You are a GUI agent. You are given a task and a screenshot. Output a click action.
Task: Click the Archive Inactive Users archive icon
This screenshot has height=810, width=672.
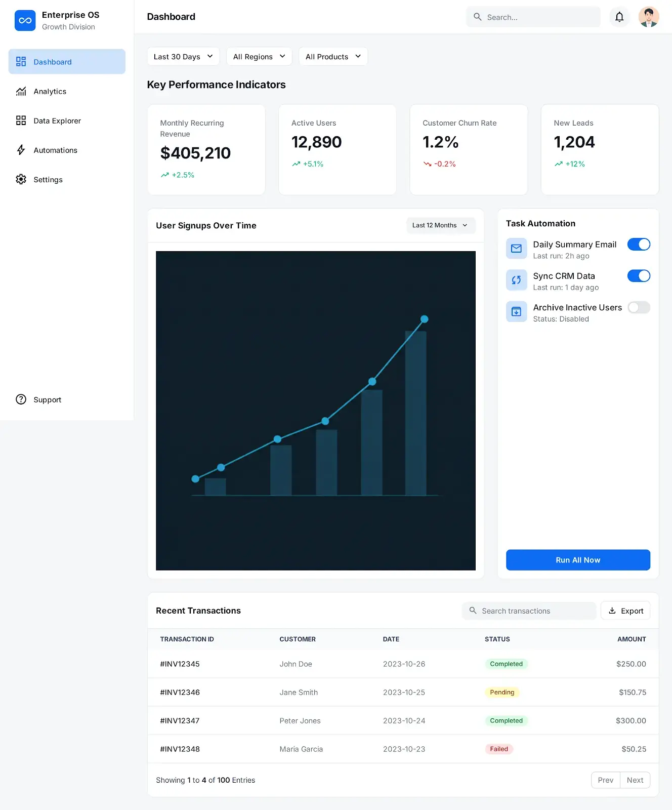point(516,311)
